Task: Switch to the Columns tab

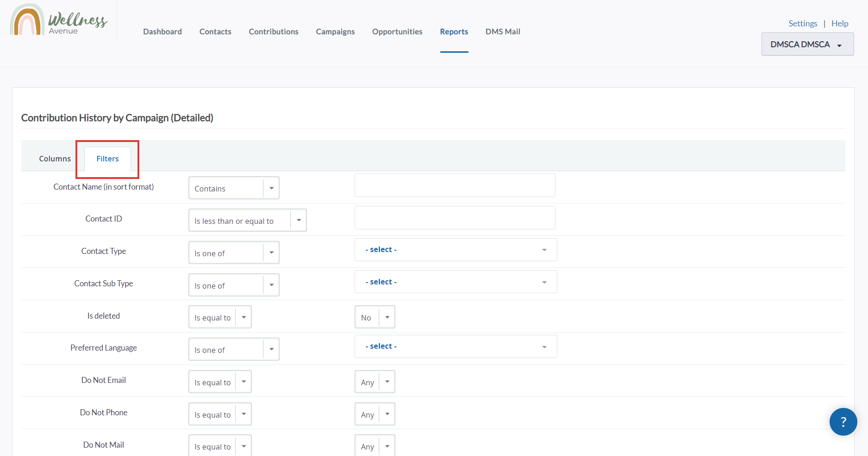Action: [x=55, y=159]
